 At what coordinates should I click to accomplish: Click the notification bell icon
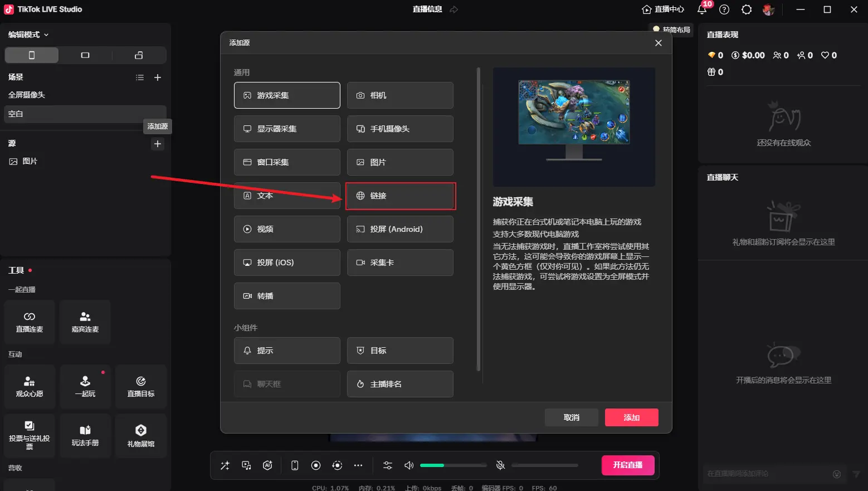click(702, 9)
